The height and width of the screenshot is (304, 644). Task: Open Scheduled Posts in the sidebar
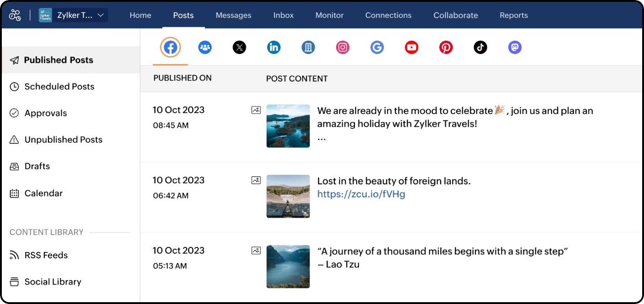(x=59, y=87)
